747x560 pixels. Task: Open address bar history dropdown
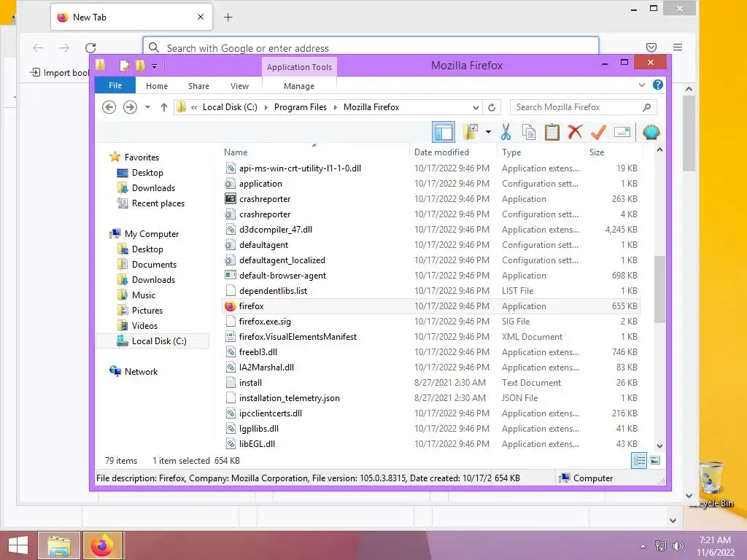tap(476, 107)
